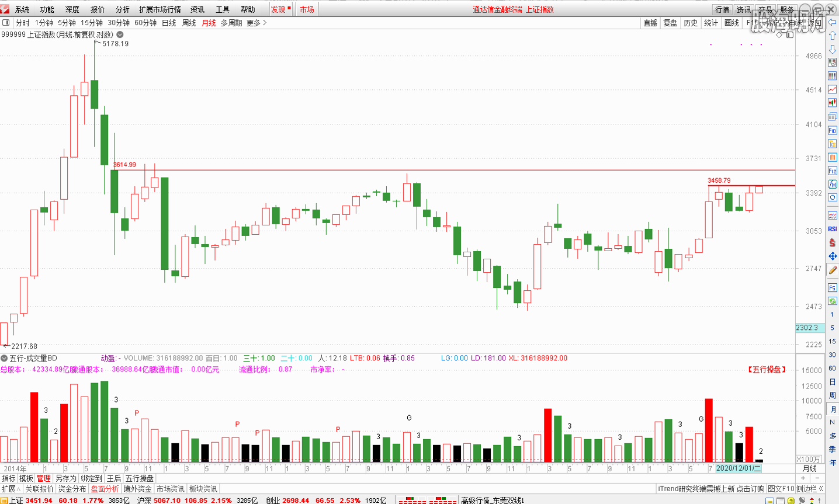Viewport: 839px width, 504px height.
Task: Expand dropdown next to 上证指数 chart title
Action: point(120,34)
